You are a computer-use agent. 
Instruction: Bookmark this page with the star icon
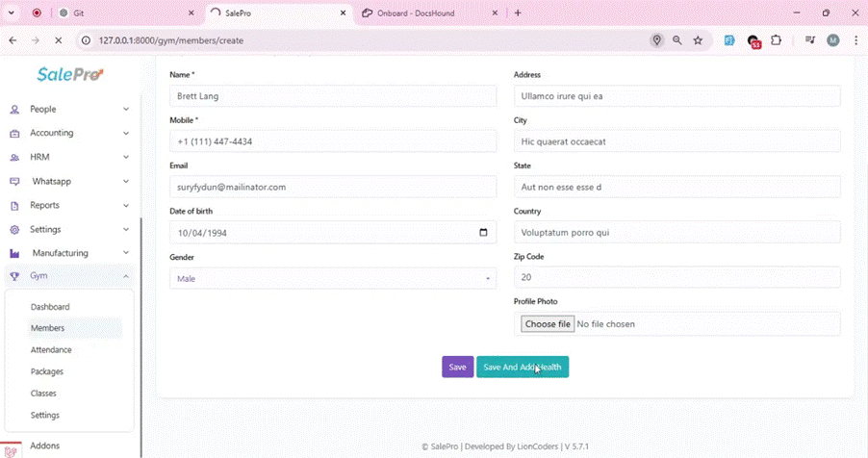tap(699, 40)
